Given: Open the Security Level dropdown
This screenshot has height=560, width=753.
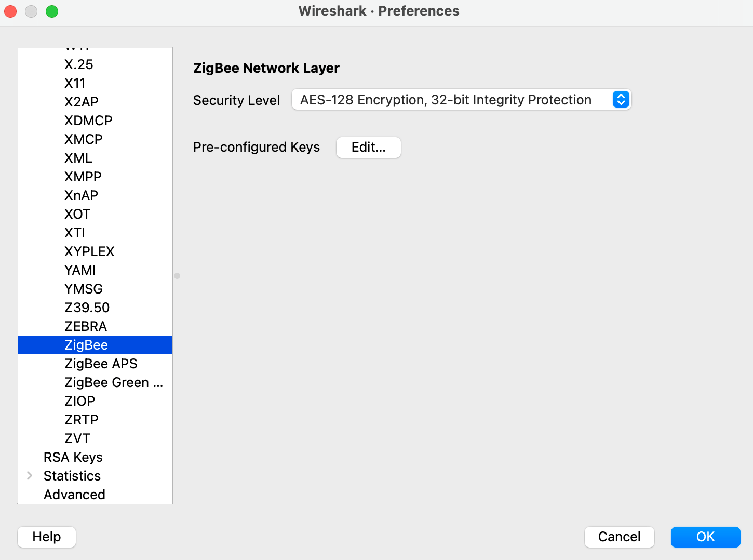Looking at the screenshot, I should 461,99.
